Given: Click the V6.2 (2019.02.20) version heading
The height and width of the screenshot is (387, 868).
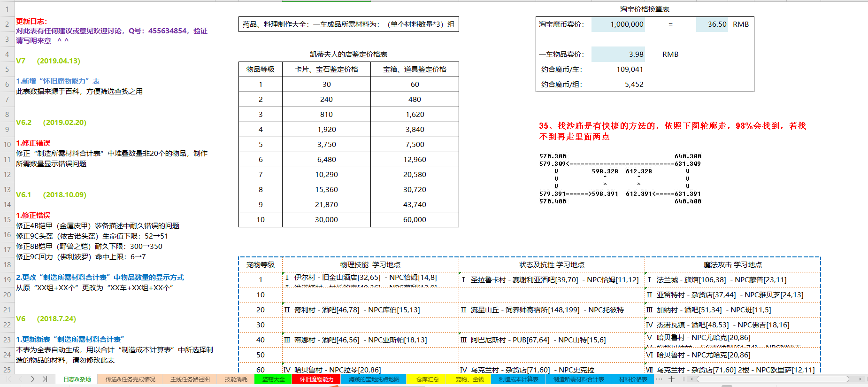Looking at the screenshot, I should (x=51, y=123).
